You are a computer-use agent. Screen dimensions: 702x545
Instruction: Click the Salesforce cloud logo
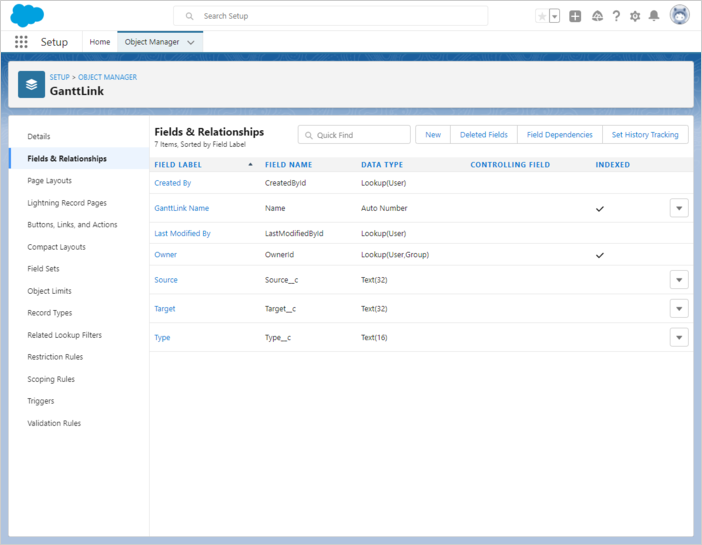tap(27, 16)
